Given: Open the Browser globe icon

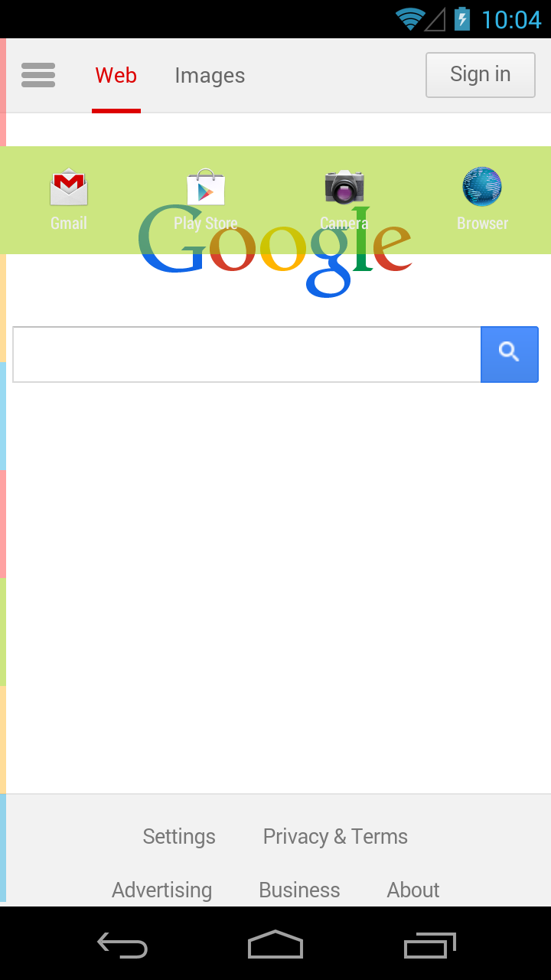Looking at the screenshot, I should click(482, 187).
